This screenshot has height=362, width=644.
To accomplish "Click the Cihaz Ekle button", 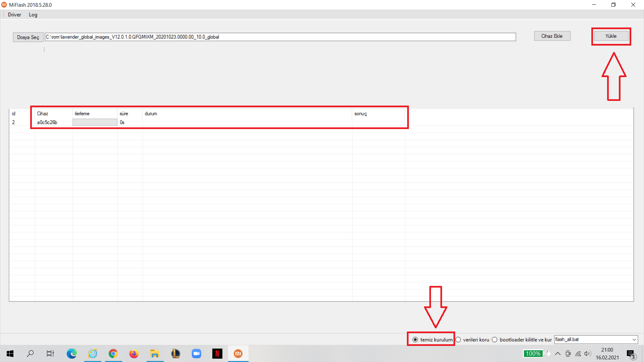I will coord(552,36).
